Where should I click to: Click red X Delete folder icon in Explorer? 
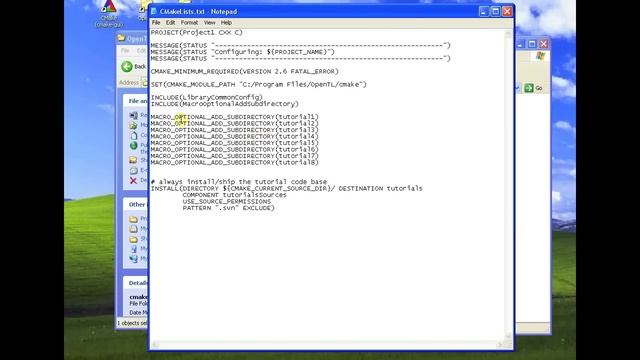tap(133, 180)
